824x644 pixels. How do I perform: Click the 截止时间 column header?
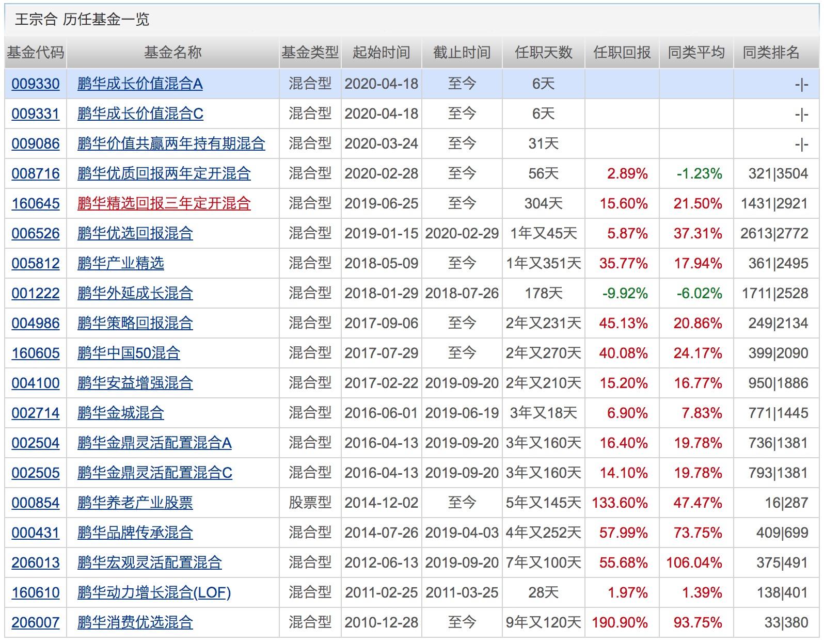tap(462, 52)
